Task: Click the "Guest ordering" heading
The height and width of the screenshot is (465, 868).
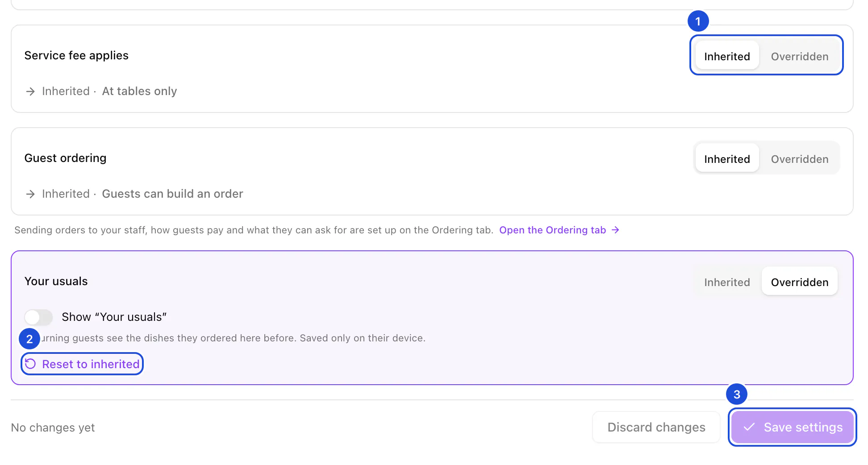Action: [x=65, y=158]
